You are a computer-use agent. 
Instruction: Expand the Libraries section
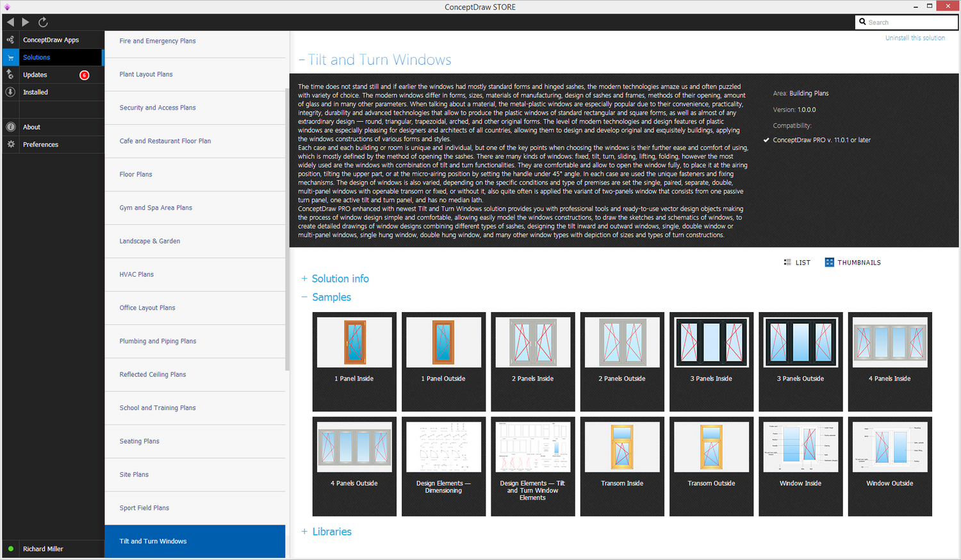pyautogui.click(x=326, y=532)
